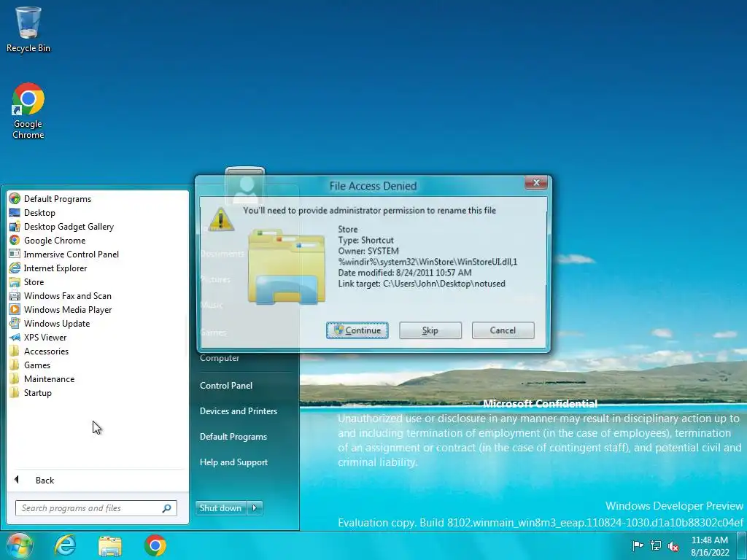Click the yellow warning icon in the dialog
This screenshot has width=747, height=560.
(x=221, y=219)
